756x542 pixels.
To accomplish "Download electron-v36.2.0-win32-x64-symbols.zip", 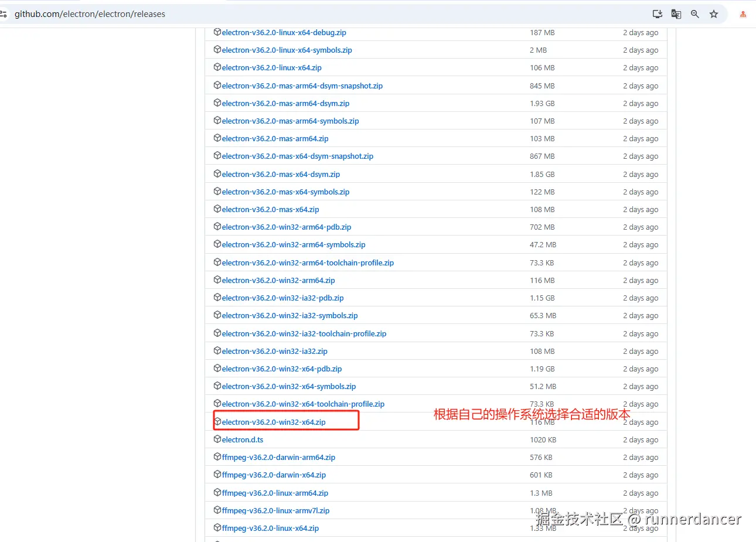I will 289,387.
